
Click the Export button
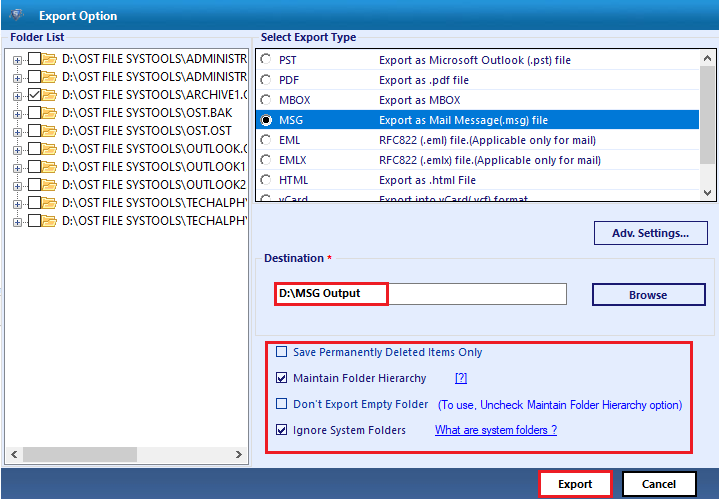575,484
